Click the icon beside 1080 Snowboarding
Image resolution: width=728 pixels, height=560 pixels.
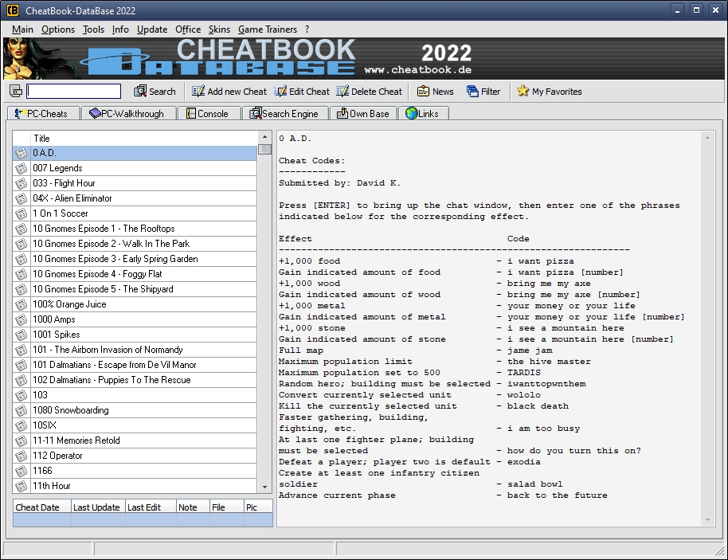coord(21,410)
